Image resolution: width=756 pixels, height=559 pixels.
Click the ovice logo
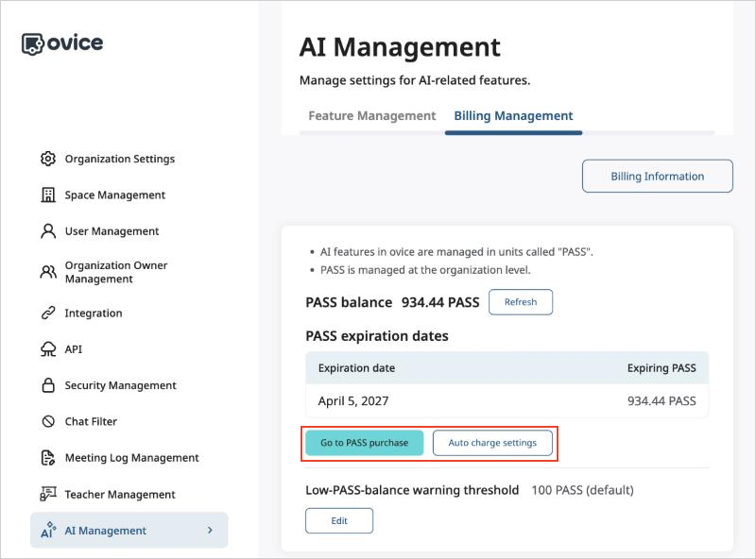[x=62, y=43]
